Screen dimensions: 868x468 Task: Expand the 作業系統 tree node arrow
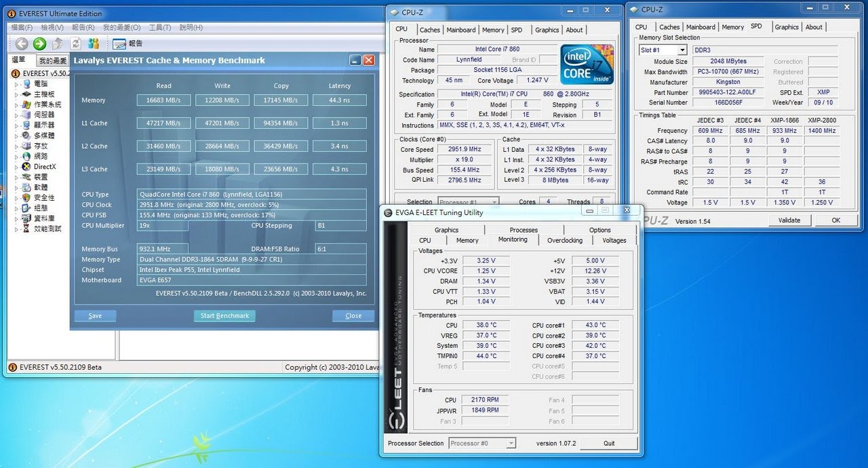(x=17, y=104)
